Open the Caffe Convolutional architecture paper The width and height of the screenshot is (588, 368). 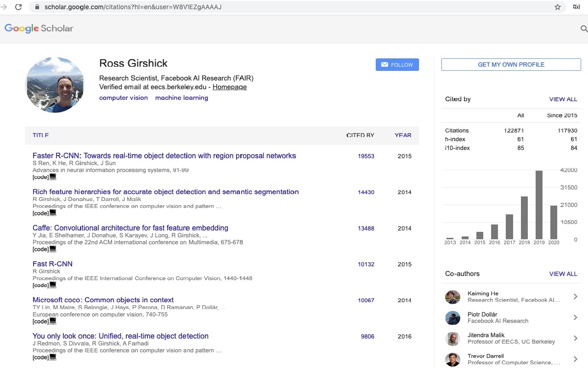tap(130, 228)
